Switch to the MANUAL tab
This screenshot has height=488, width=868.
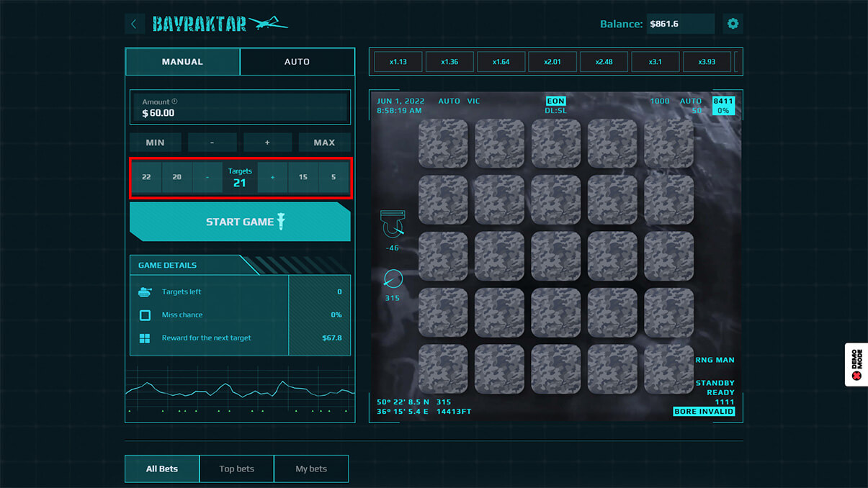182,61
